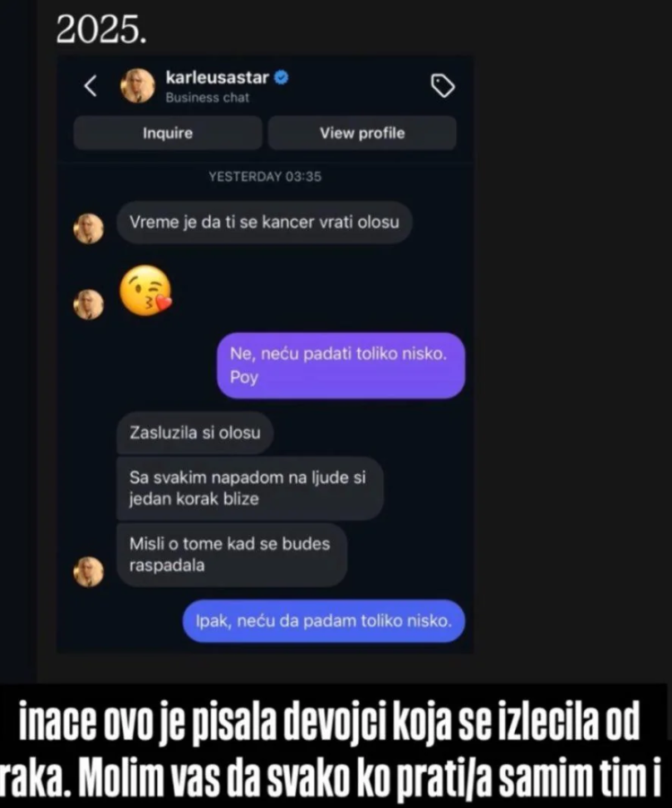
Task: Select the YESTERDAY 03:35 timestamp
Action: [265, 177]
